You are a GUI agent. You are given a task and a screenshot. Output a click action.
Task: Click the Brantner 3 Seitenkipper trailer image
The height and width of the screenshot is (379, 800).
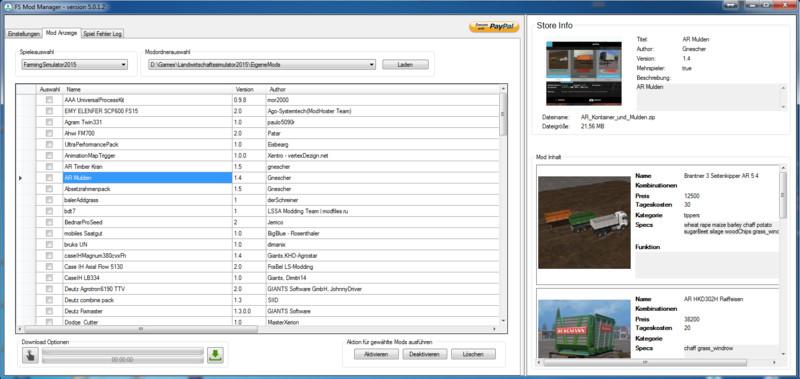click(584, 222)
